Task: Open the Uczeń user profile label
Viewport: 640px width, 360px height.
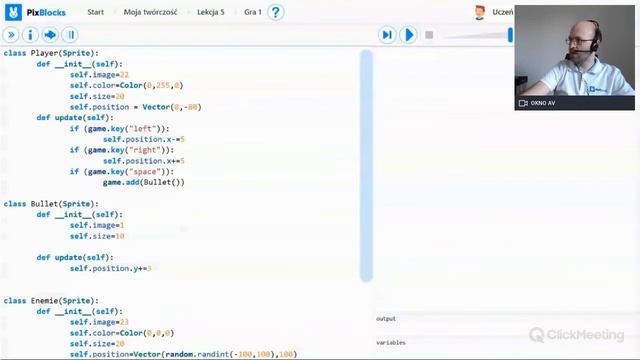Action: (x=502, y=12)
